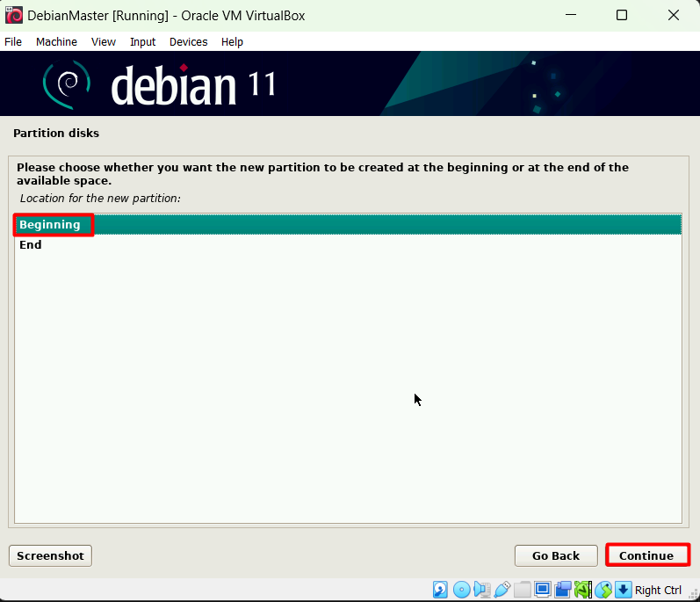Viewport: 700px width, 602px height.
Task: Open the Input menu
Action: click(142, 42)
